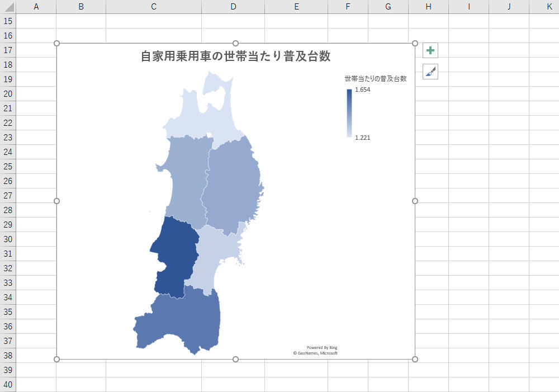Select column G header
Viewport: 559px width, 392px height.
pyautogui.click(x=389, y=7)
